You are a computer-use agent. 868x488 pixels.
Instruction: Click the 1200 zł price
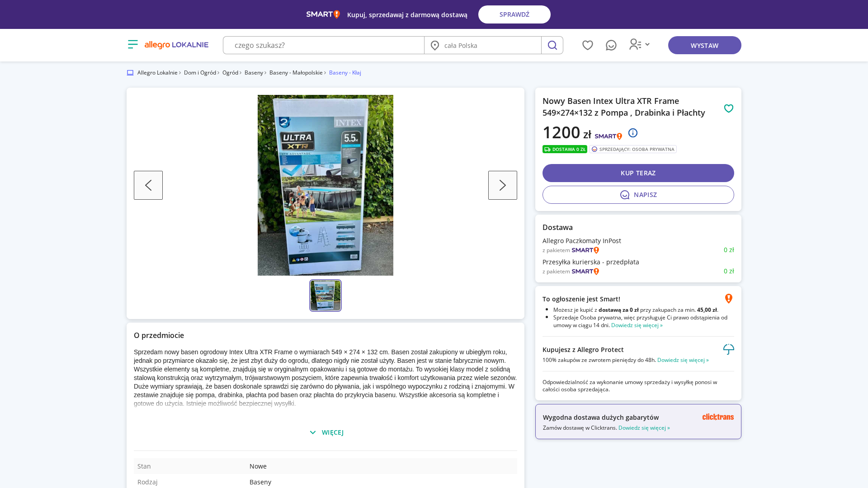point(567,132)
